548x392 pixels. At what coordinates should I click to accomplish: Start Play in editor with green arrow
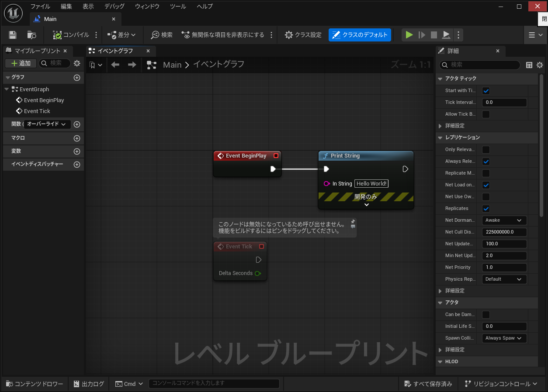click(409, 35)
